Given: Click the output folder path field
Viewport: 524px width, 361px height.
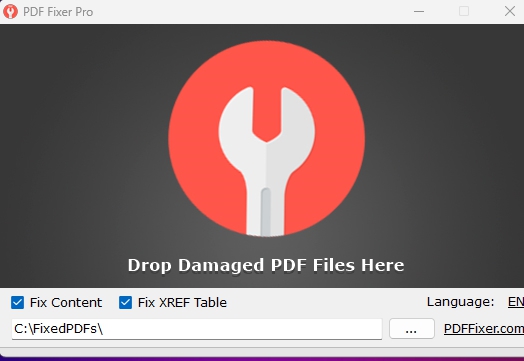Looking at the screenshot, I should (x=197, y=329).
